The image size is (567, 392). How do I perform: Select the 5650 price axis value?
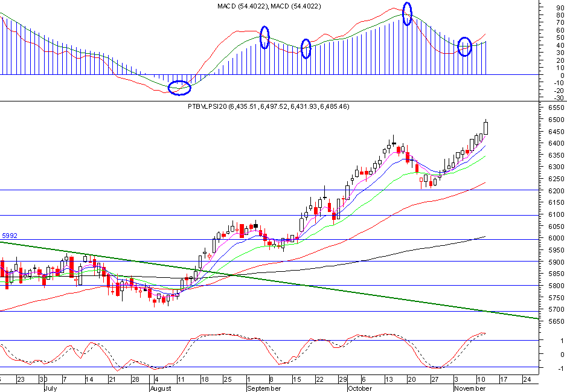(556, 321)
